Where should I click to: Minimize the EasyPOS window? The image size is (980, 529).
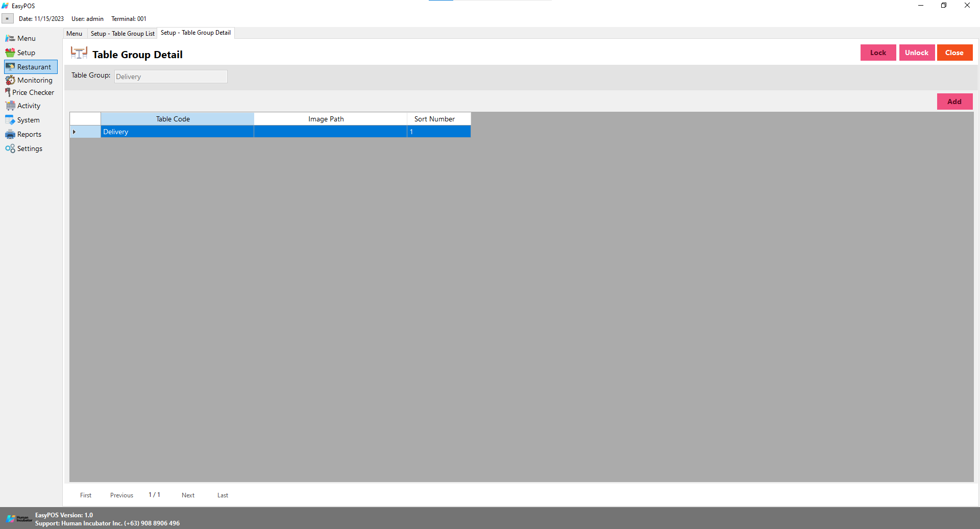click(x=921, y=6)
